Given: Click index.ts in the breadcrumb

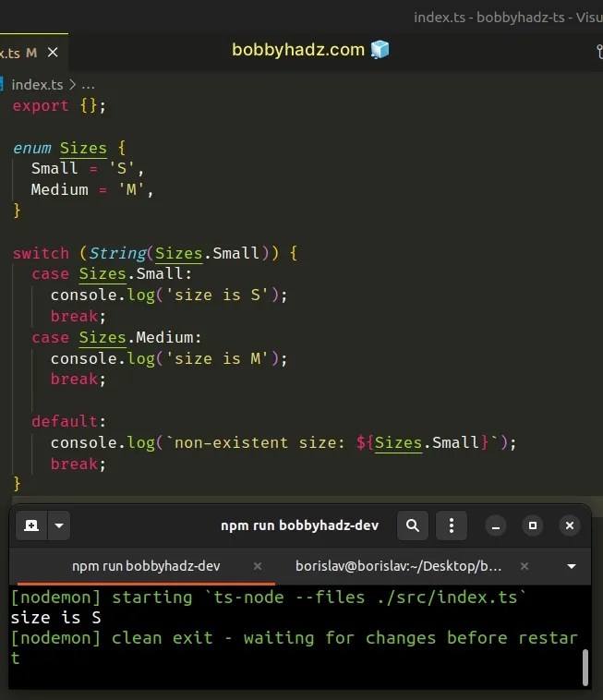Looking at the screenshot, I should (37, 85).
